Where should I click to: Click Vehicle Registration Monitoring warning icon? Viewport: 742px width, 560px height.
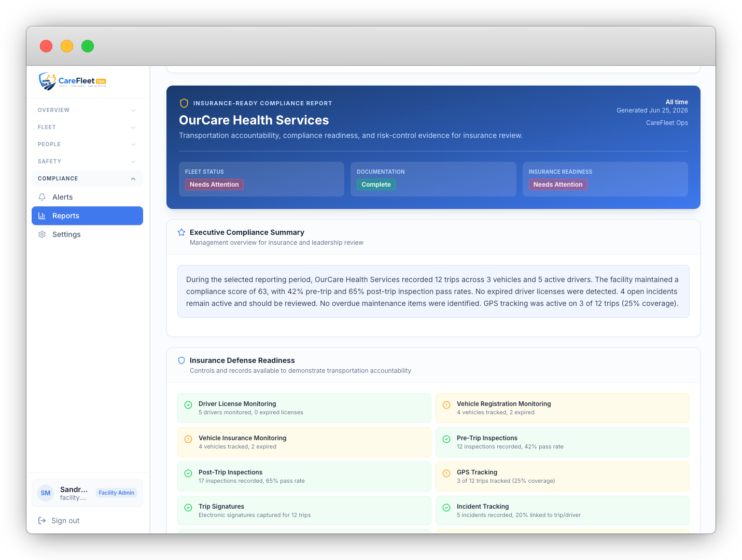446,405
